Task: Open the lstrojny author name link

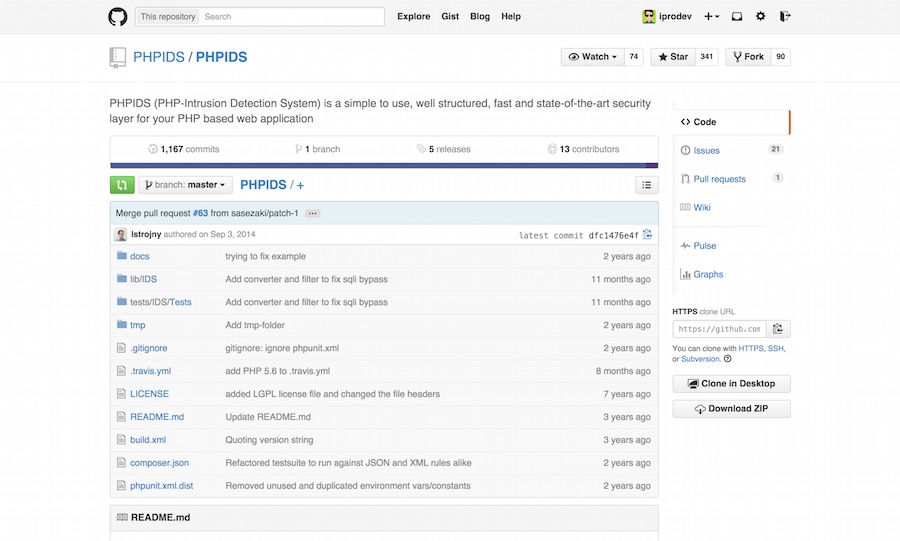Action: pyautogui.click(x=146, y=234)
